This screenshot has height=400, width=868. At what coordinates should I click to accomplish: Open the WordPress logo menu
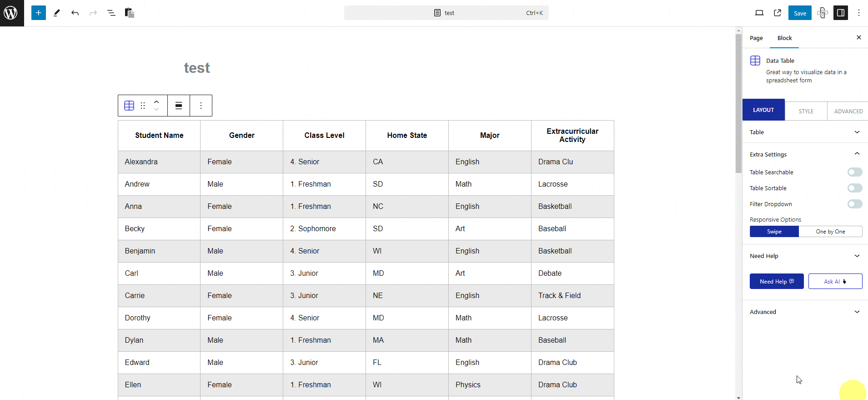click(12, 13)
